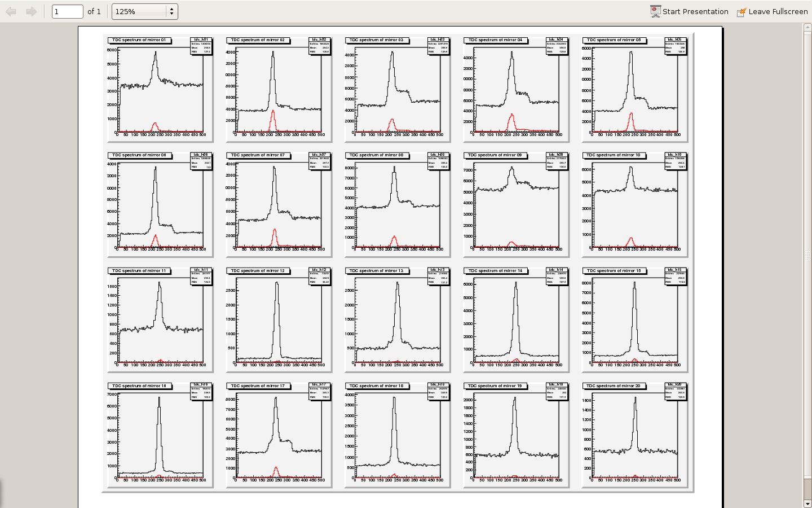812x508 pixels.
Task: Select the TDC spectrum of mirror 19 plot
Action: [x=516, y=434]
